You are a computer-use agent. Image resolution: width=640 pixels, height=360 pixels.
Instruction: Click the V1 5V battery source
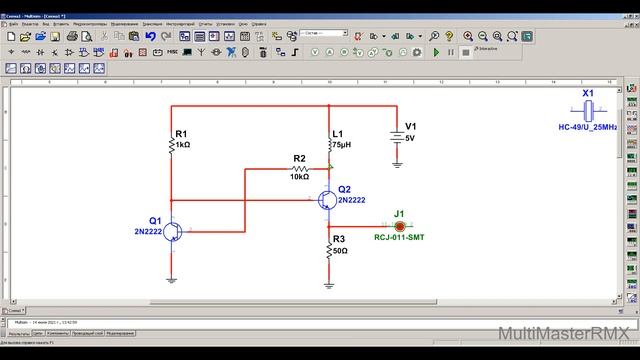[397, 137]
